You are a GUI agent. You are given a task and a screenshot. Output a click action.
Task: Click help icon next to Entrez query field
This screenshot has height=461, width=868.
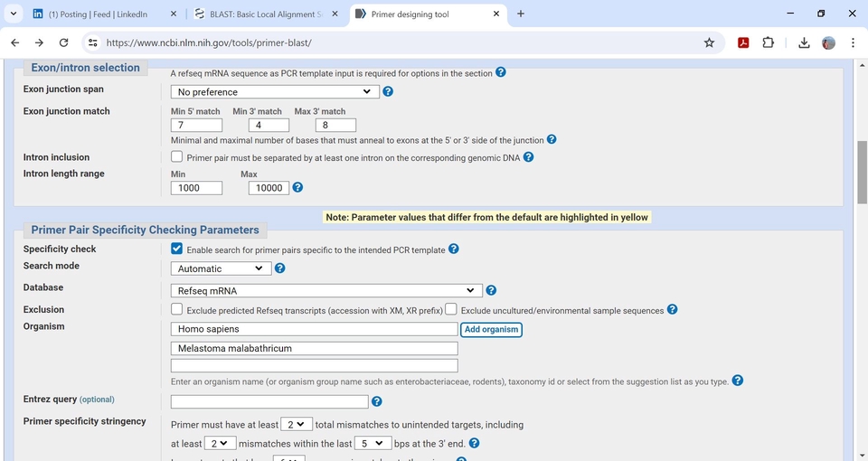[377, 401]
